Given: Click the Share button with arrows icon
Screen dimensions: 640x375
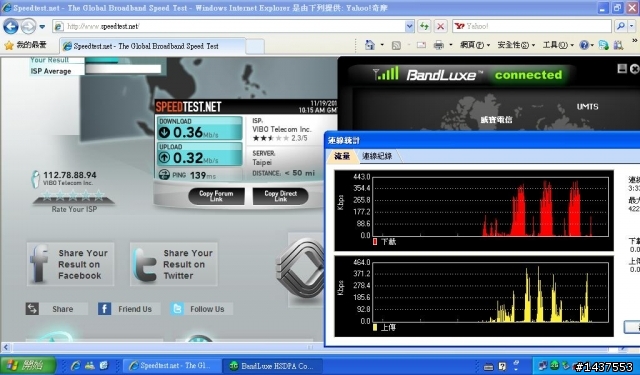Looking at the screenshot, I should 56,309.
